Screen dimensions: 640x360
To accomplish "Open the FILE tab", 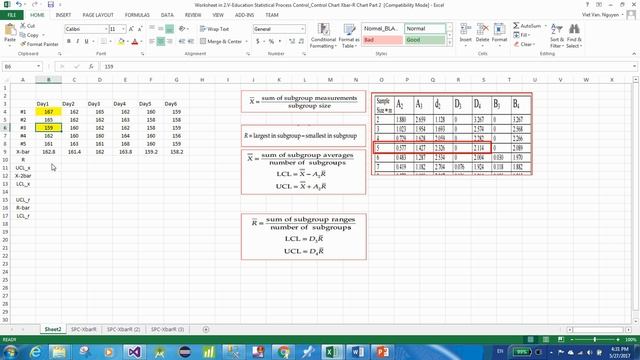I will click(x=11, y=15).
